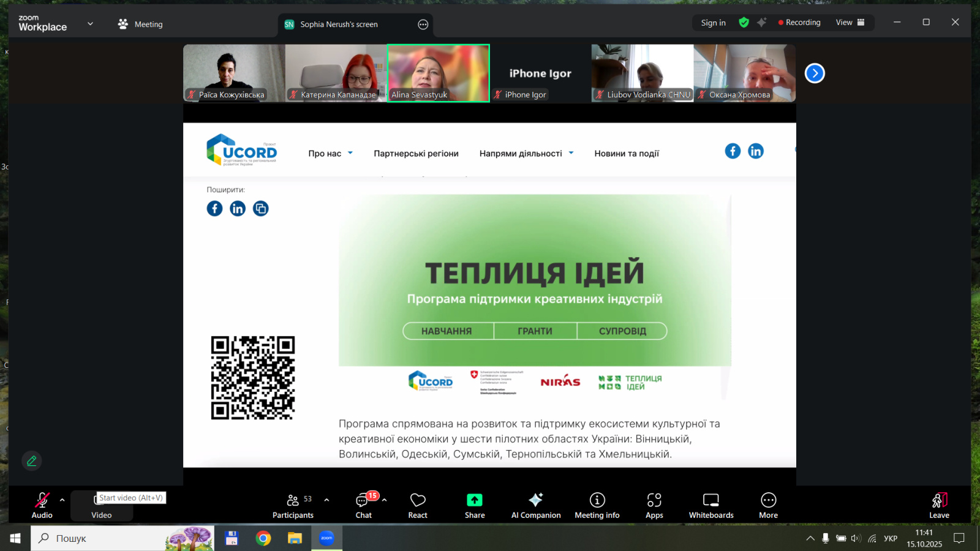Launch the AI Companion panel
This screenshot has width=980, height=551.
pos(536,505)
